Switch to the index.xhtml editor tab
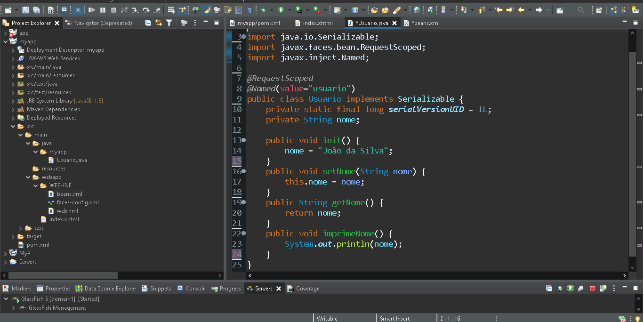Viewport: 644px width, 322px height. 317,23
